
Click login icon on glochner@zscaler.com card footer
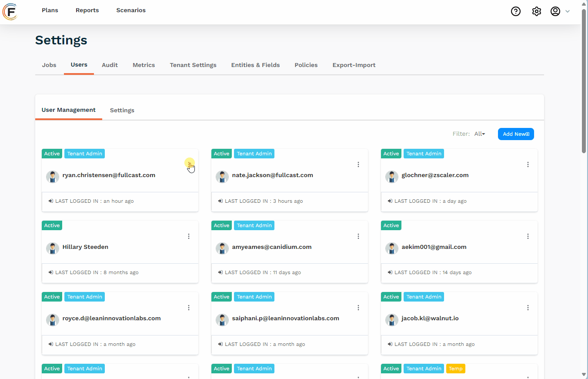click(x=390, y=201)
